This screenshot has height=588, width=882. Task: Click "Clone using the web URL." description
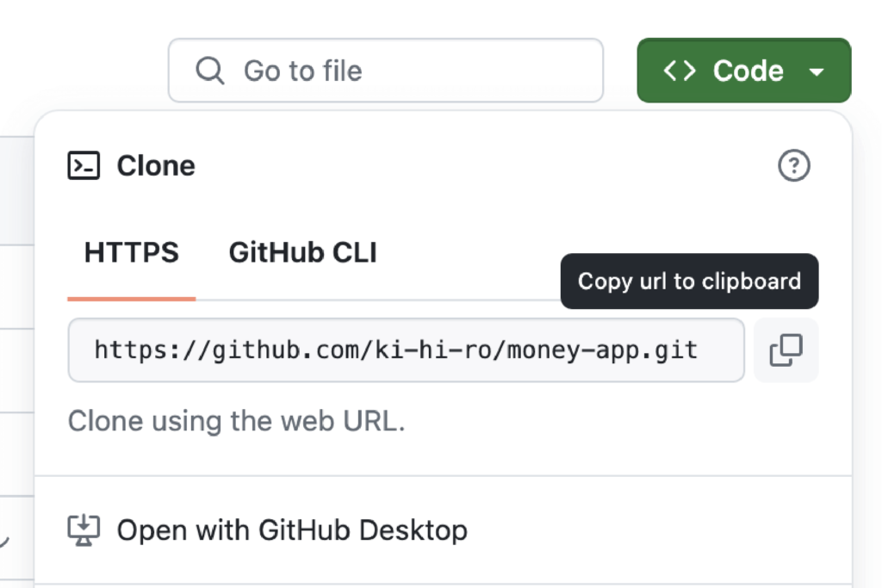point(236,422)
